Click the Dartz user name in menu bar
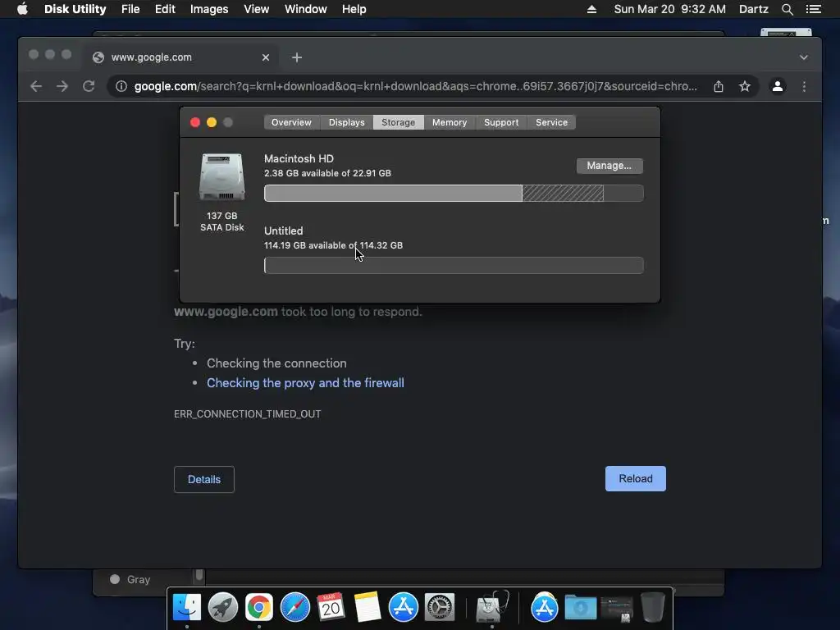This screenshot has height=630, width=840. point(753,9)
